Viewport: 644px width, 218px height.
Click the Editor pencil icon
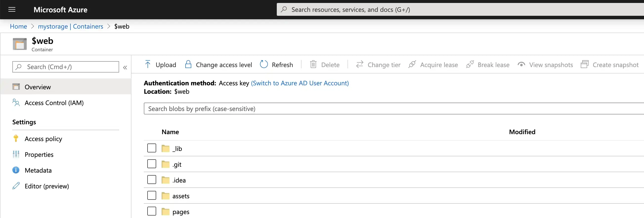16,186
